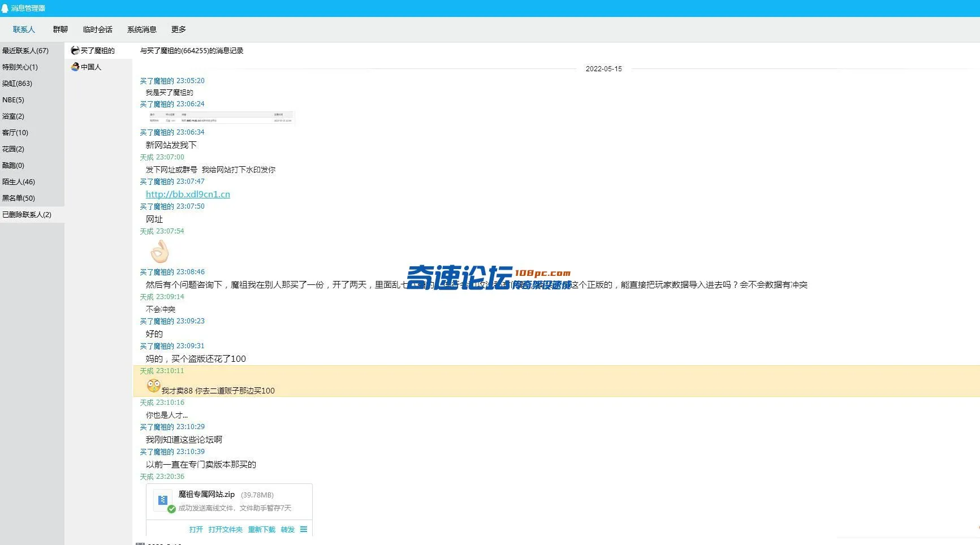This screenshot has height=545, width=980.
Task: Open the file card three-line menu icon
Action: coord(304,529)
